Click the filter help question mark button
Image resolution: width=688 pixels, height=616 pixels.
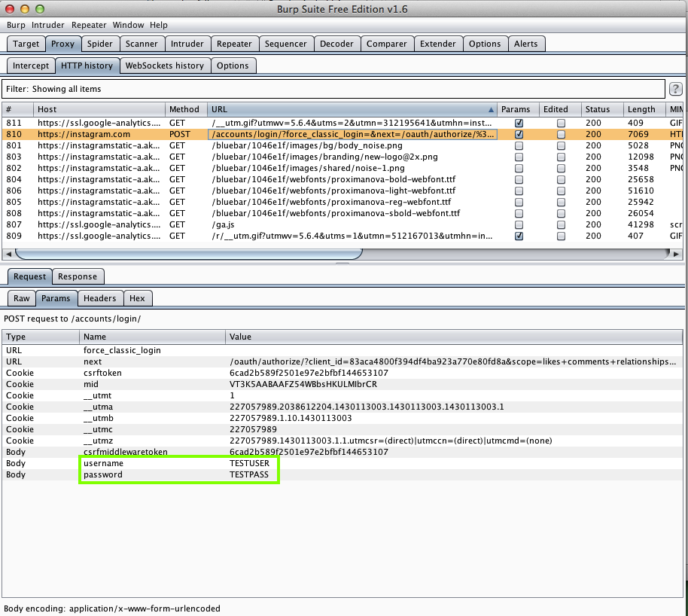676,89
